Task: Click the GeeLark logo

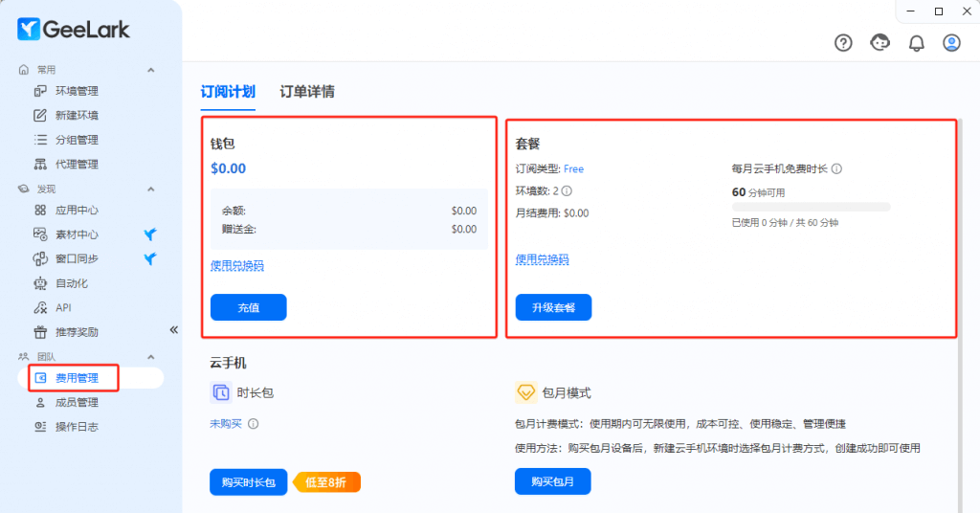Action: pos(74,30)
